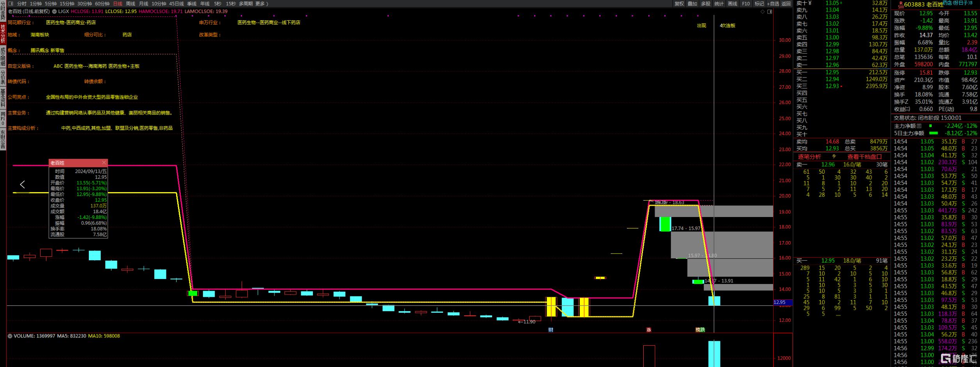This screenshot has width=980, height=367.
Task: Click the 卖一 12.96 order row
Action: (842, 65)
